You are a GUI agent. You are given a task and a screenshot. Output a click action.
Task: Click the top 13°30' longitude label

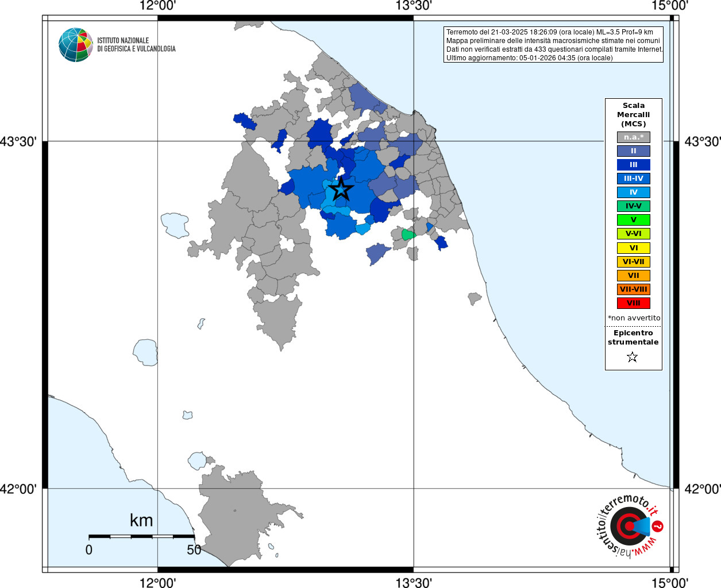[414, 6]
